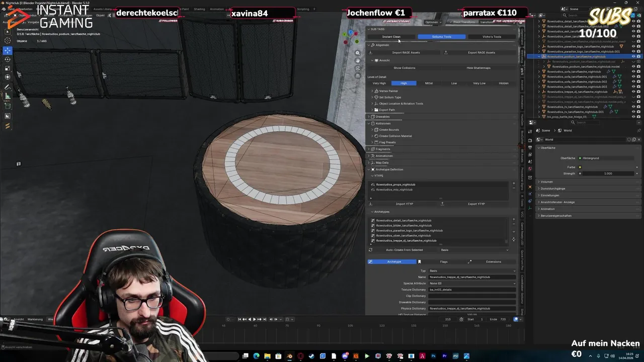Click the World datablock unlink X icon

click(x=639, y=139)
